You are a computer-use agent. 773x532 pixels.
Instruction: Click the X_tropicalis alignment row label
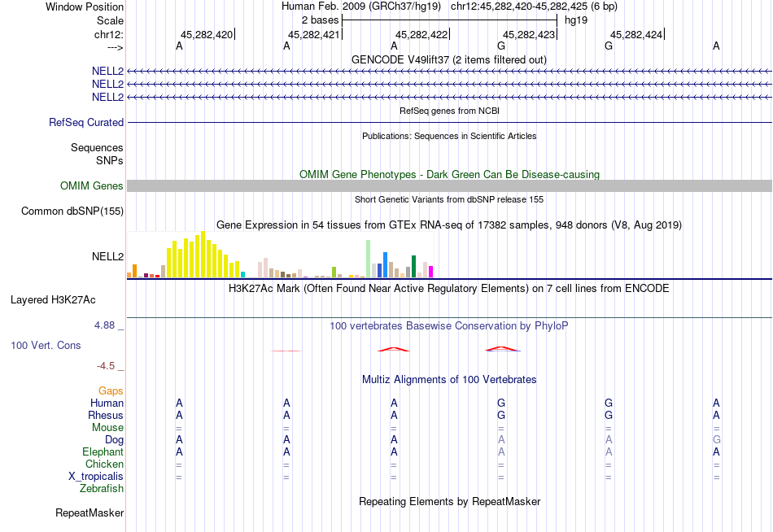(96, 477)
